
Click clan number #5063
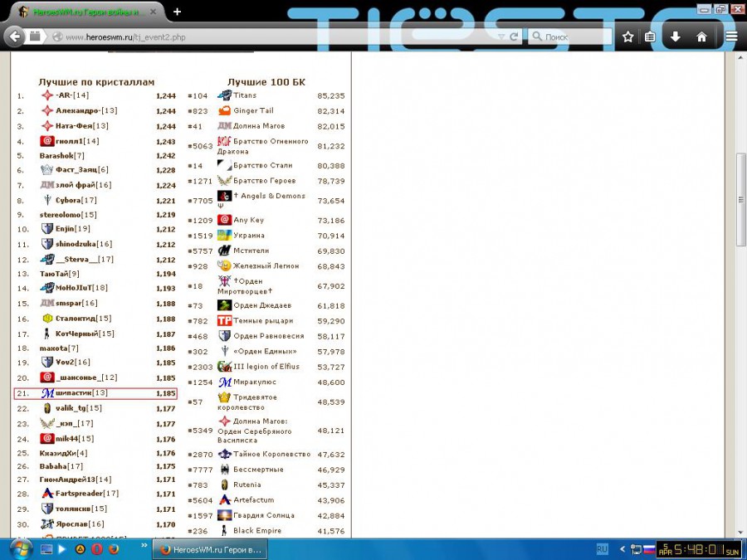(200, 146)
